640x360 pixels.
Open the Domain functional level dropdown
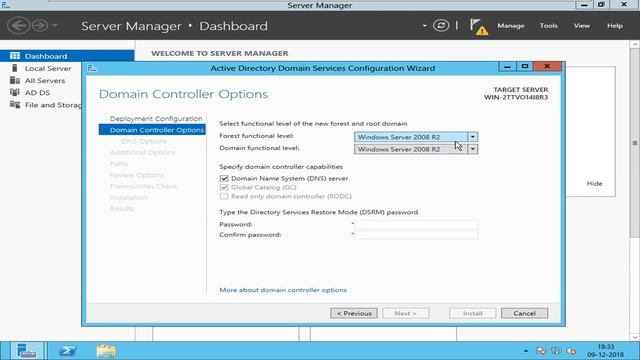tap(416, 149)
